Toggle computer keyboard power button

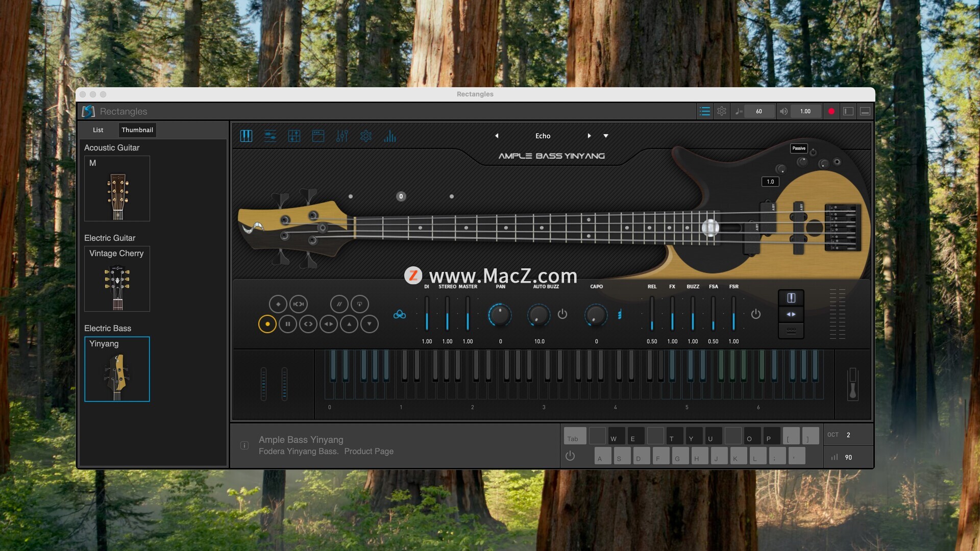(570, 456)
